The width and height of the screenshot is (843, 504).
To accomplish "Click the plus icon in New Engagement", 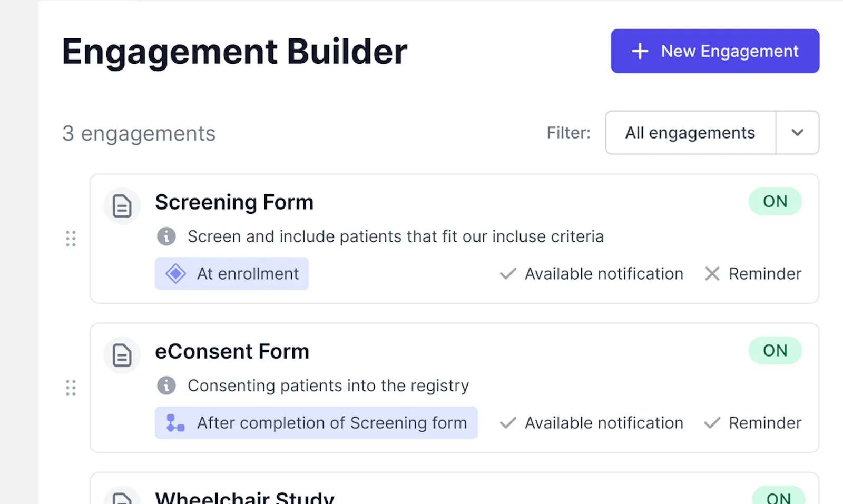I will pos(640,51).
